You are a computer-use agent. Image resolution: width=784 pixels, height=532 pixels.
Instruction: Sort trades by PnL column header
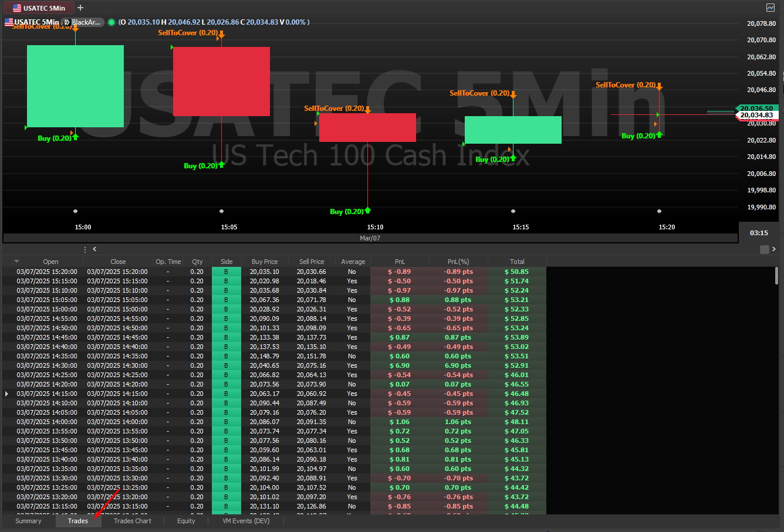pyautogui.click(x=400, y=262)
